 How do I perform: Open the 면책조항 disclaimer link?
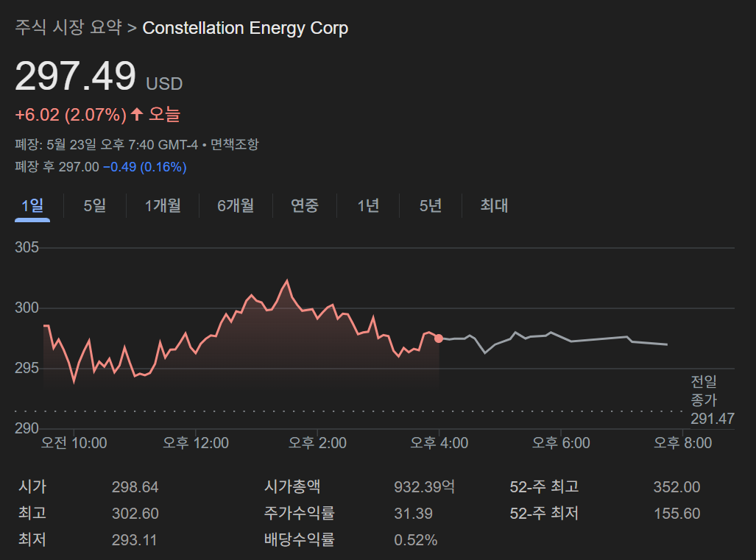pos(235,144)
